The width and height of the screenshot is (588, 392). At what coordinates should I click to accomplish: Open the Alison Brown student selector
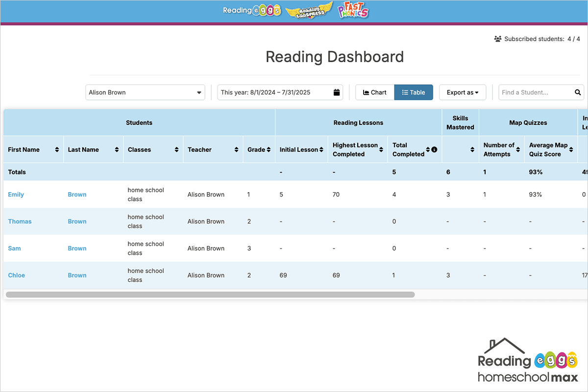(145, 92)
